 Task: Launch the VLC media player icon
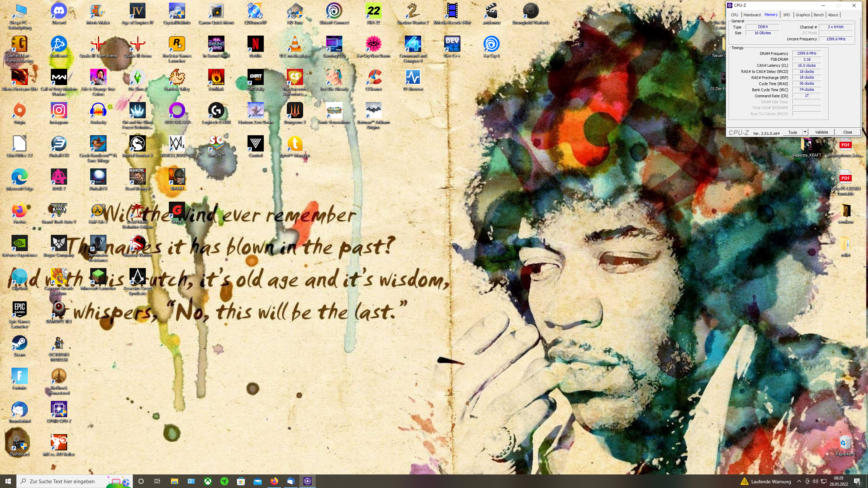pos(295,44)
